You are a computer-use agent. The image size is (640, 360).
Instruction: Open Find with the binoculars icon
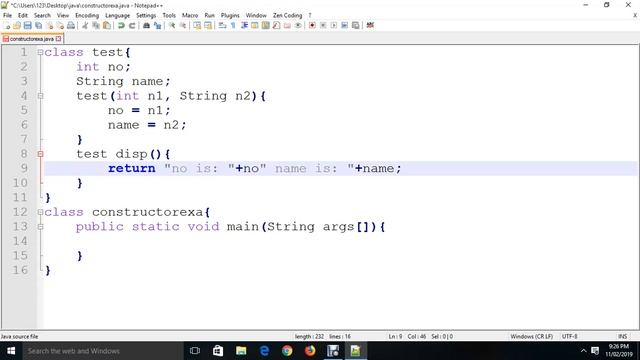tap(146, 25)
